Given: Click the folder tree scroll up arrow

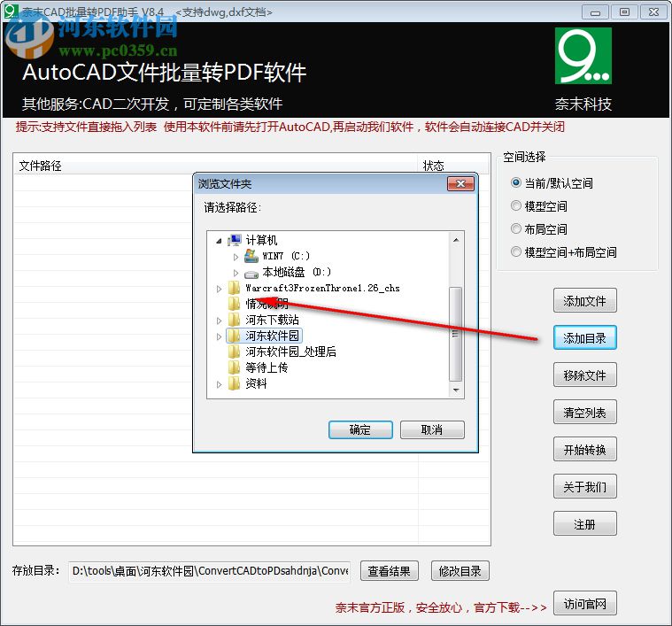Looking at the screenshot, I should tap(456, 240).
